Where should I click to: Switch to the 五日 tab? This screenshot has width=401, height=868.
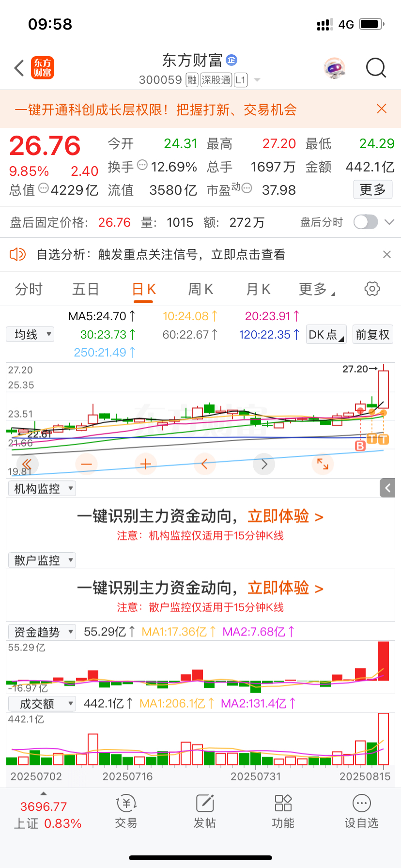click(86, 289)
